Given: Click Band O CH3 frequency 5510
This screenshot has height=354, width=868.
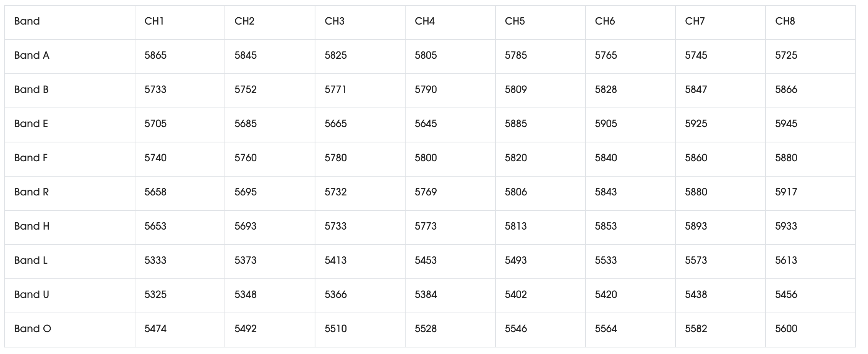Looking at the screenshot, I should [x=335, y=329].
